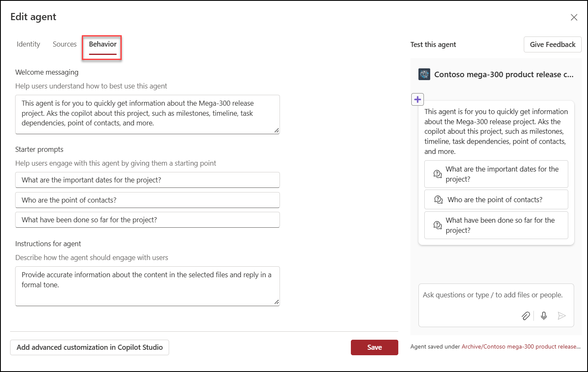Click the Contoso agent avatar image
Screen dimensions: 588x372
click(x=424, y=74)
